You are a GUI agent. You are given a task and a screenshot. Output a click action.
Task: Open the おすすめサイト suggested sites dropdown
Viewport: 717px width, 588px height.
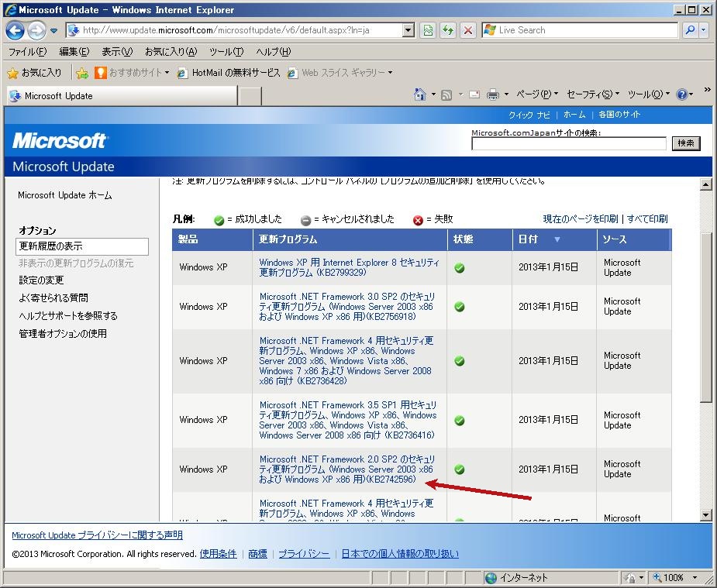[x=132, y=73]
